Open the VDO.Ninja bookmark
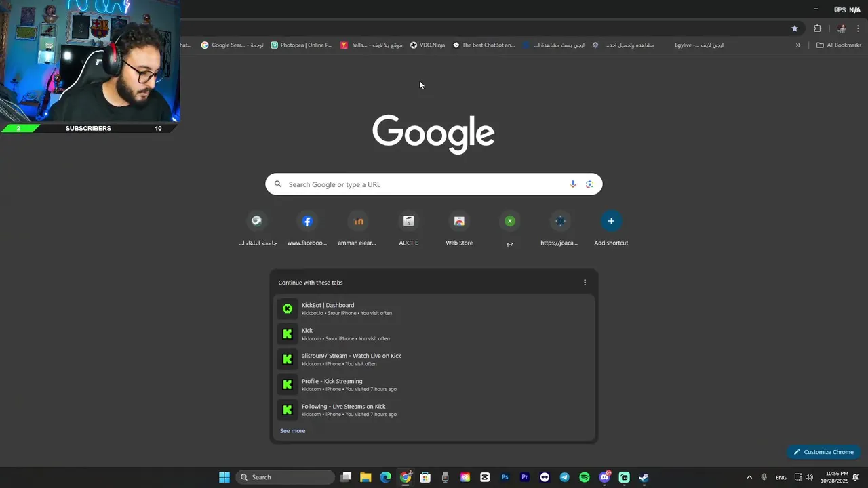868x488 pixels. pos(427,45)
